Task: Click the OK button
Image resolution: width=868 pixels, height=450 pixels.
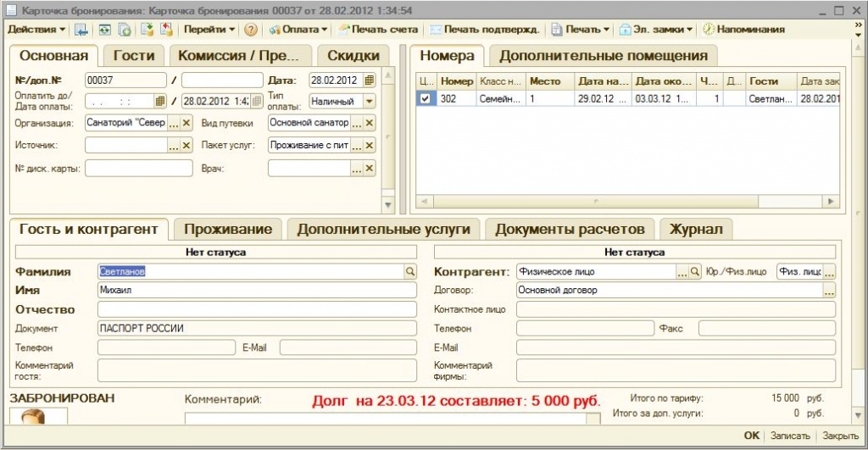Action: tap(751, 436)
